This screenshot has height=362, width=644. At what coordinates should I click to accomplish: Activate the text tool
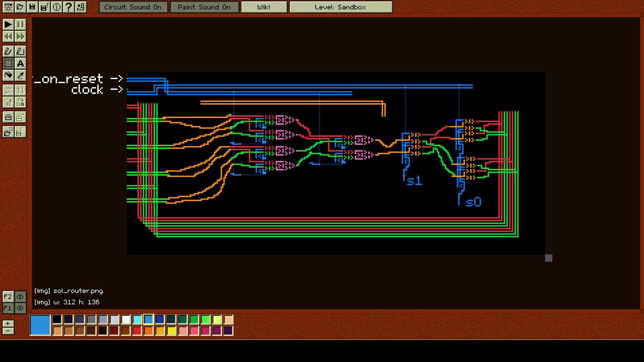click(x=20, y=64)
